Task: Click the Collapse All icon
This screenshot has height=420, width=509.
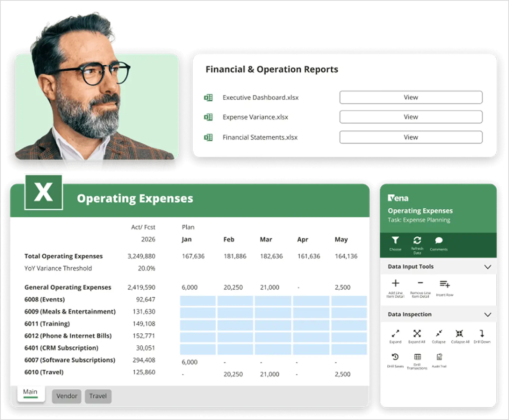Action: click(x=459, y=333)
